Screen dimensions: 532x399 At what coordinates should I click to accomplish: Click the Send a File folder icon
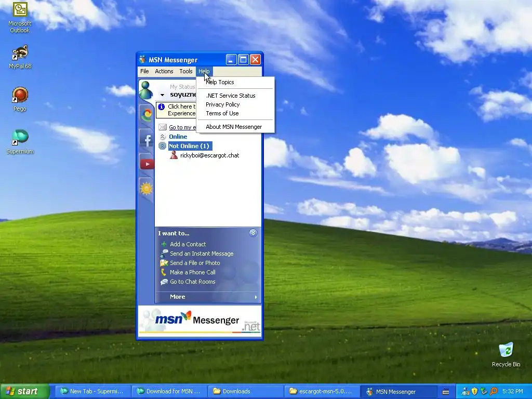click(x=164, y=262)
